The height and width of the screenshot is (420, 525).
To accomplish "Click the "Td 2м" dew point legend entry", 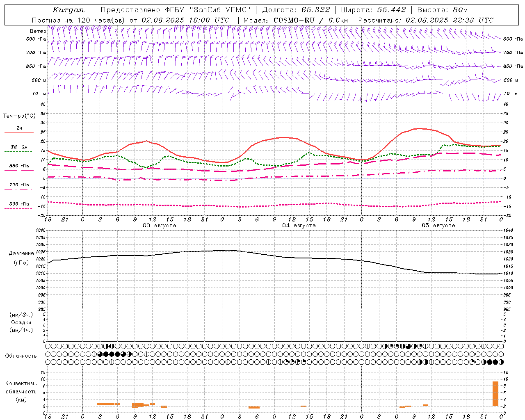I will (19, 147).
